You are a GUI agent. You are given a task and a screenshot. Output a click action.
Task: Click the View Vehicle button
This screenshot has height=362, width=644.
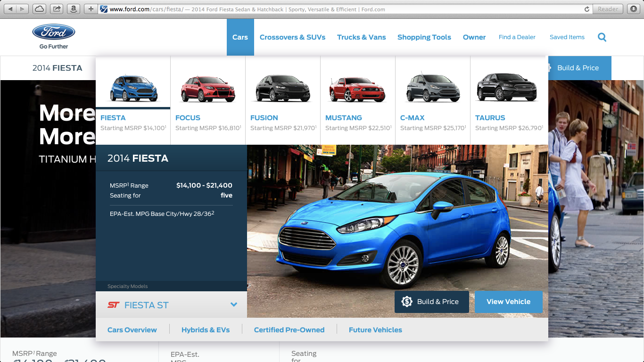point(509,302)
